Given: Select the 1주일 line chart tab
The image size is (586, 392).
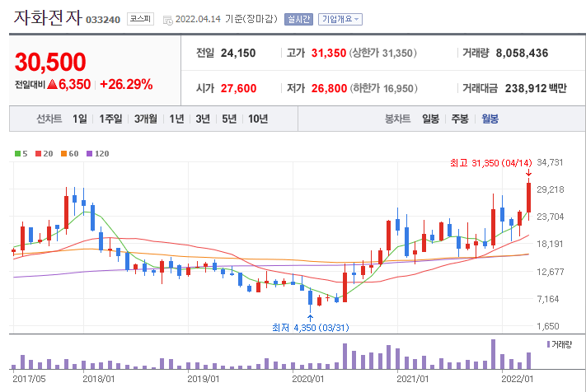Looking at the screenshot, I should 110,119.
